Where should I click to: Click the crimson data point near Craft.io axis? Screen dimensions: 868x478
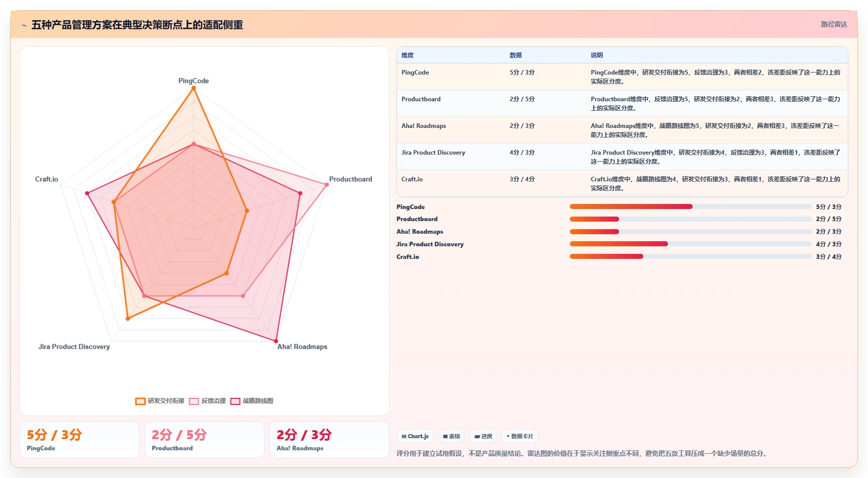point(87,193)
